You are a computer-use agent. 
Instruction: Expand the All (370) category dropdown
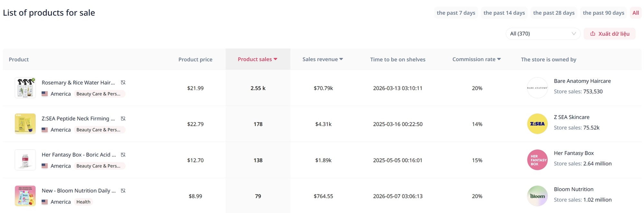coord(543,34)
